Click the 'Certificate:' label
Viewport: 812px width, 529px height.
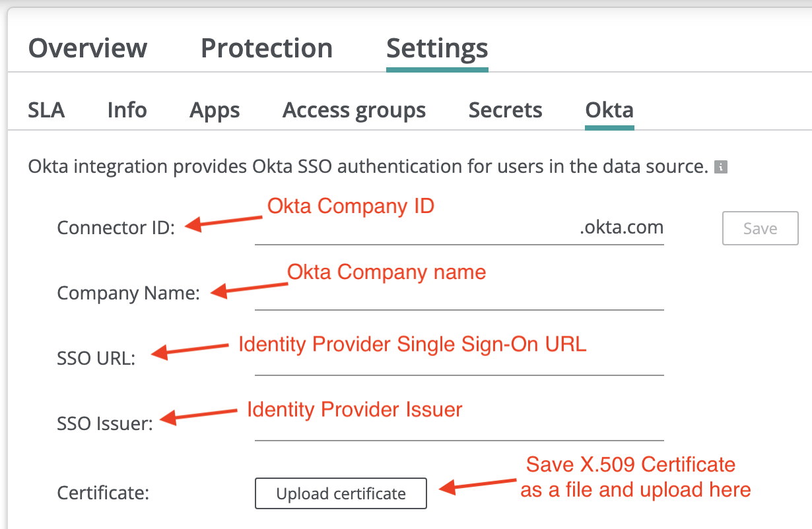coord(104,493)
